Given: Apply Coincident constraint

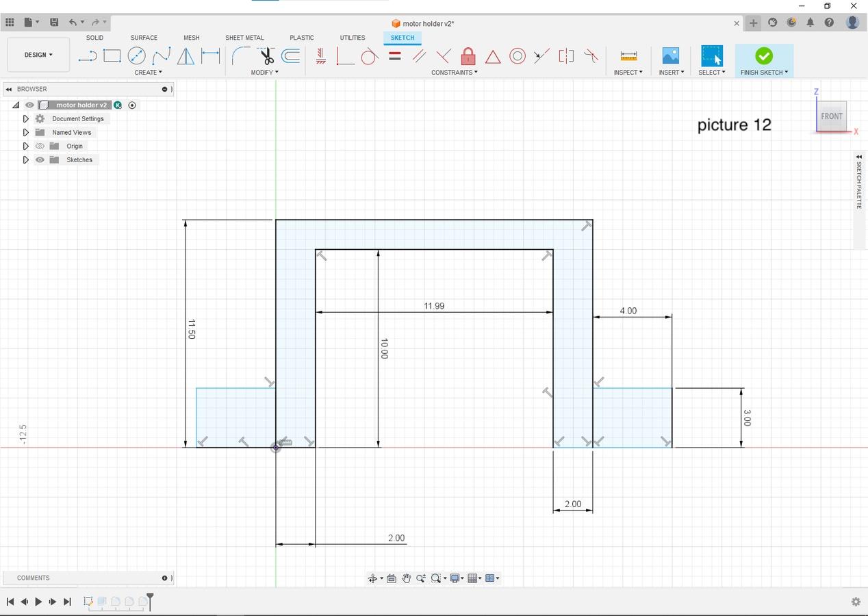Looking at the screenshot, I should (x=345, y=56).
